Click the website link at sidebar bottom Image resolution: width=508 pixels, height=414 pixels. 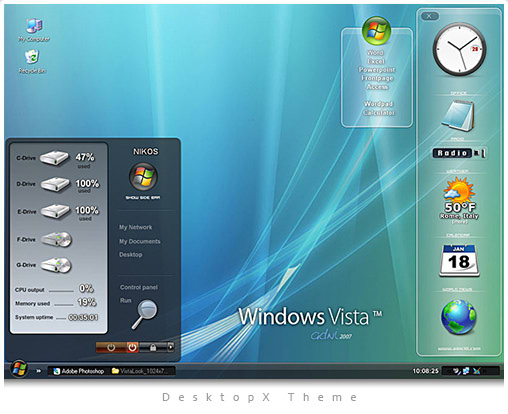coord(459,349)
